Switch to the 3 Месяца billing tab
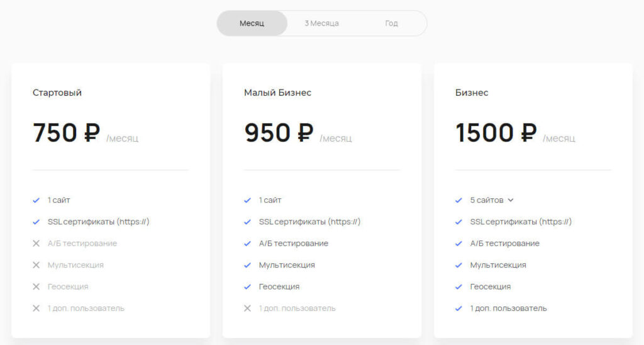This screenshot has width=644, height=345. [x=321, y=23]
